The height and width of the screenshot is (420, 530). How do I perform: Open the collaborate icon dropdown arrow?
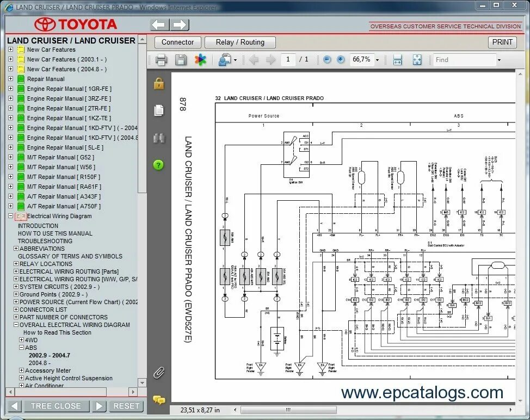tap(235, 60)
